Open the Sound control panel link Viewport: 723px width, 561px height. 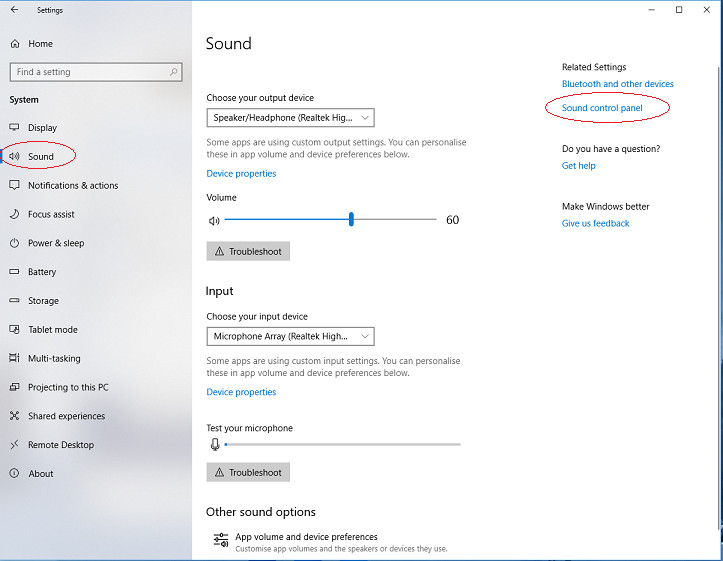602,108
